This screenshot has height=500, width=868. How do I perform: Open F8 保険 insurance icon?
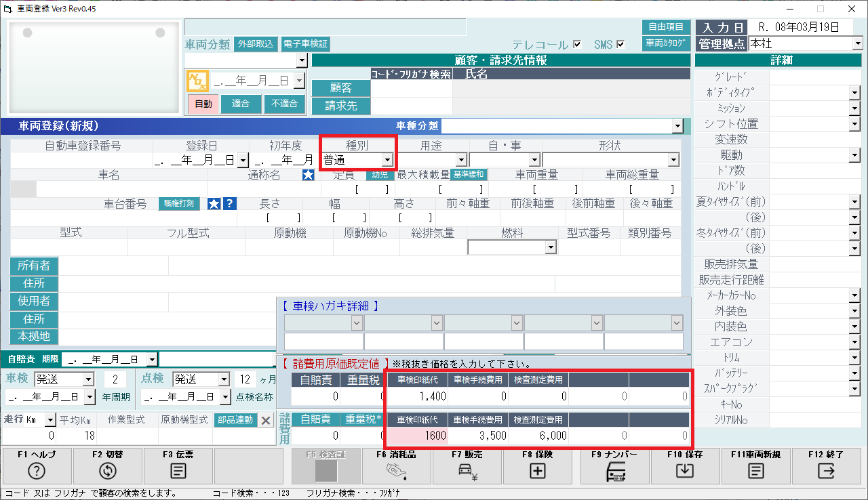(x=538, y=471)
